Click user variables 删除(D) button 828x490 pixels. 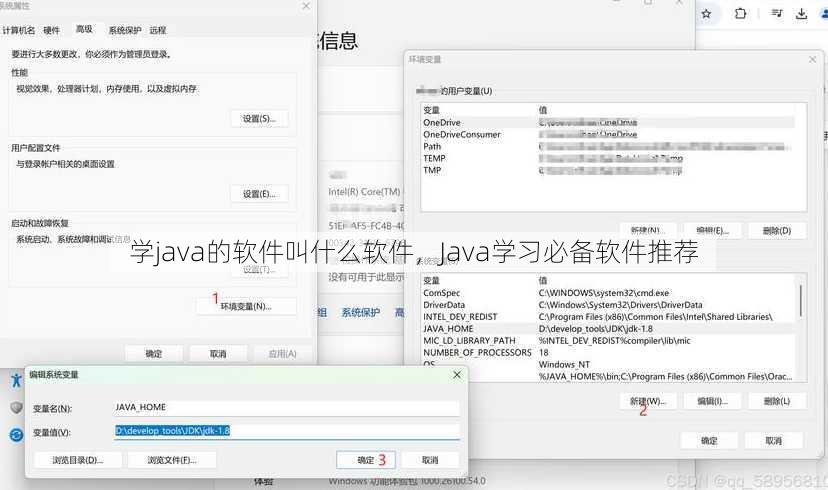tap(777, 230)
